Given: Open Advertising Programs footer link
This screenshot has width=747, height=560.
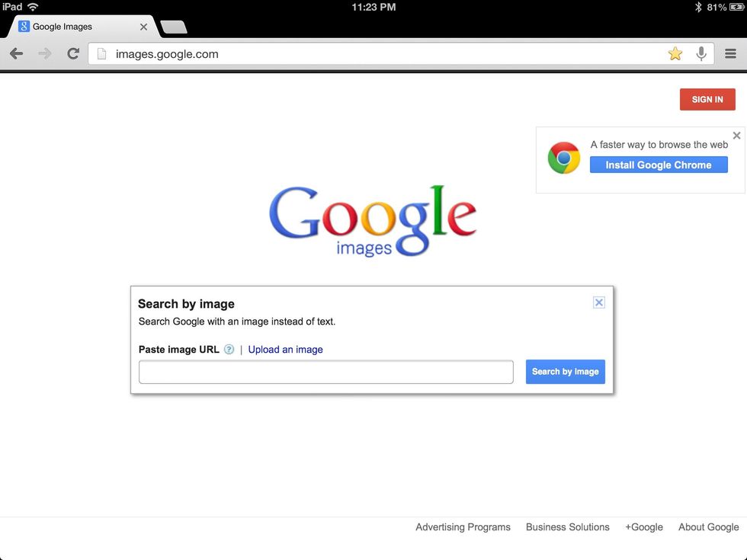Looking at the screenshot, I should point(463,527).
